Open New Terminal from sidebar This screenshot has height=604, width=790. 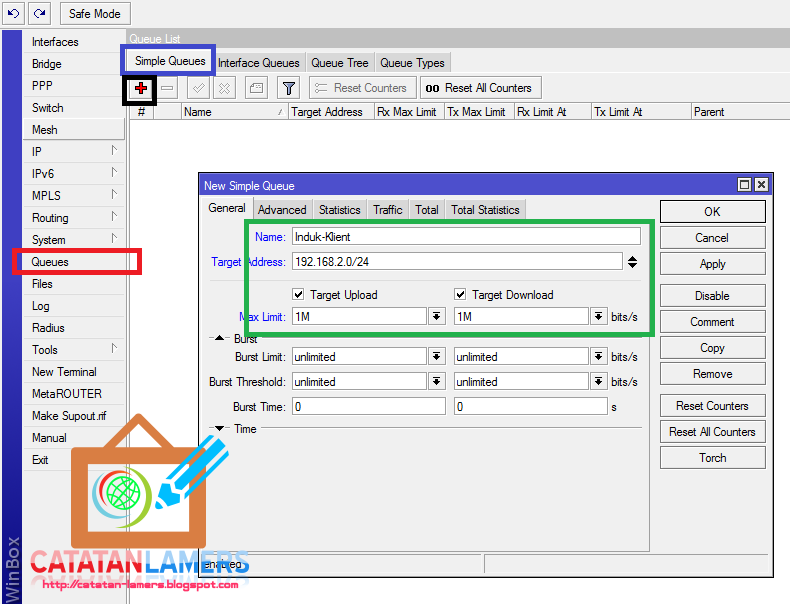[x=74, y=372]
